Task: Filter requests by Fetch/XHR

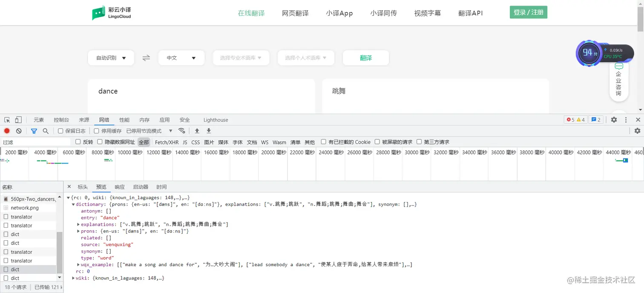Action: [167, 142]
